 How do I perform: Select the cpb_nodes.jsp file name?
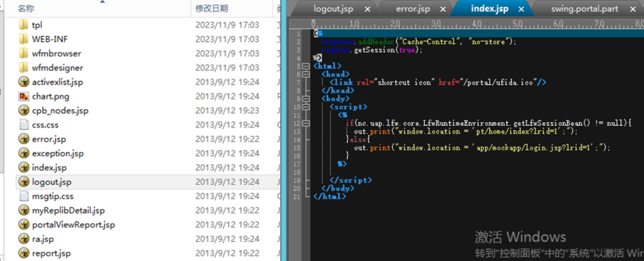click(60, 110)
